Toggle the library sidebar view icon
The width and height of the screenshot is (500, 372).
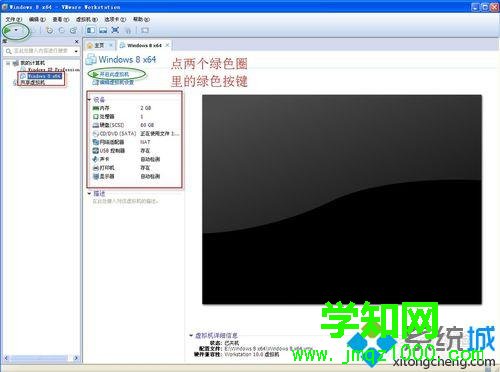pos(91,31)
